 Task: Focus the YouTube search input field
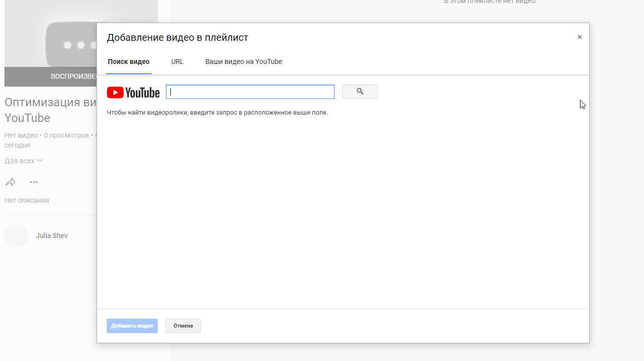pyautogui.click(x=250, y=92)
